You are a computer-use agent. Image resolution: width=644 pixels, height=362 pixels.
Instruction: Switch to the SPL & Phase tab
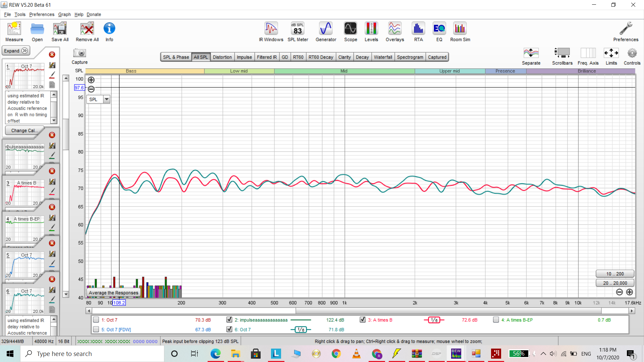[x=176, y=57]
